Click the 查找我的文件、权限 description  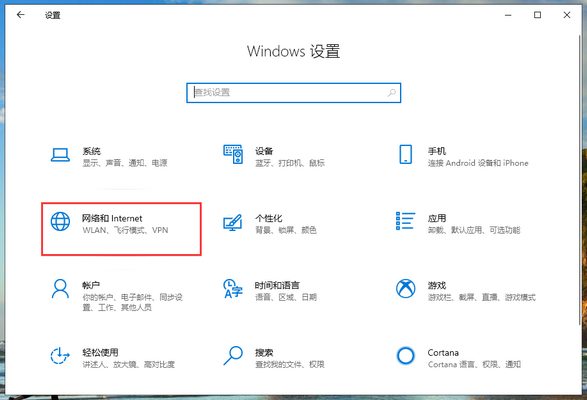pyautogui.click(x=290, y=364)
